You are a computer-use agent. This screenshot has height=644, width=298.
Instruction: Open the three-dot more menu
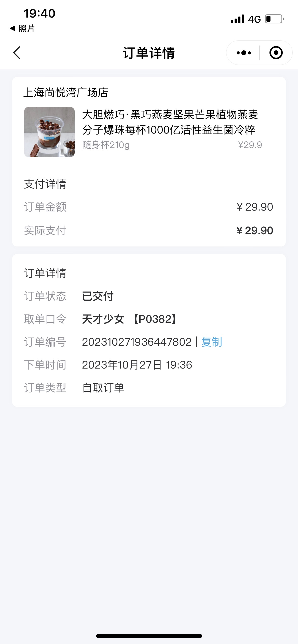pyautogui.click(x=243, y=53)
